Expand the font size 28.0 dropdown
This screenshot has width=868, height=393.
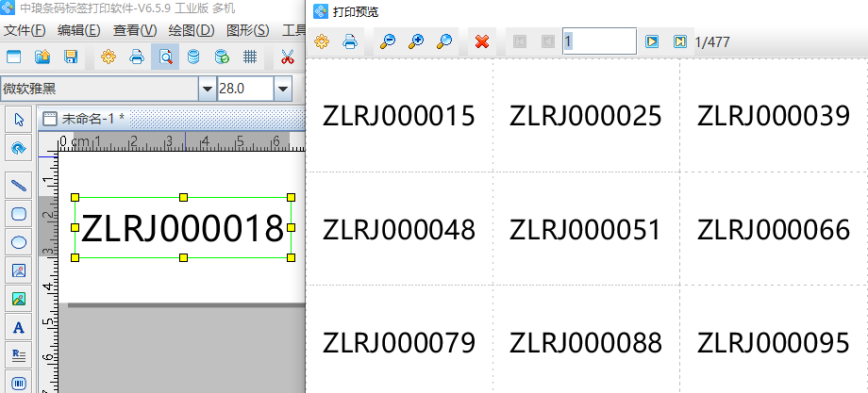282,89
